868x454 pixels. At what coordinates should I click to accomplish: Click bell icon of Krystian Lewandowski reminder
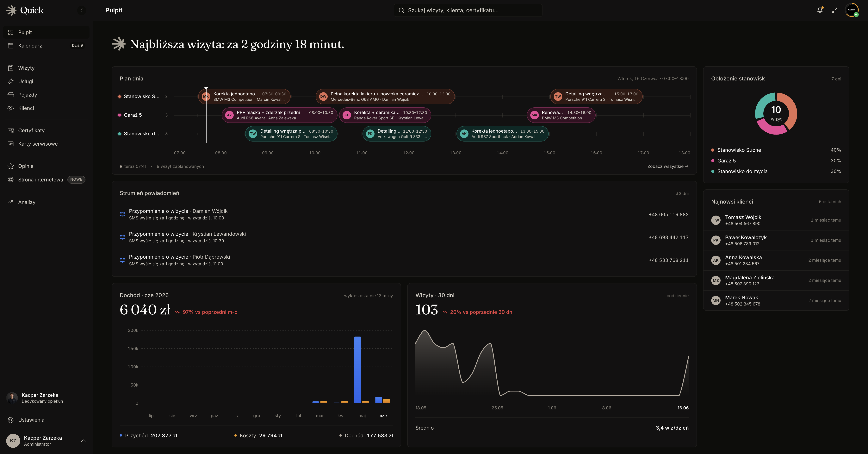(122, 237)
